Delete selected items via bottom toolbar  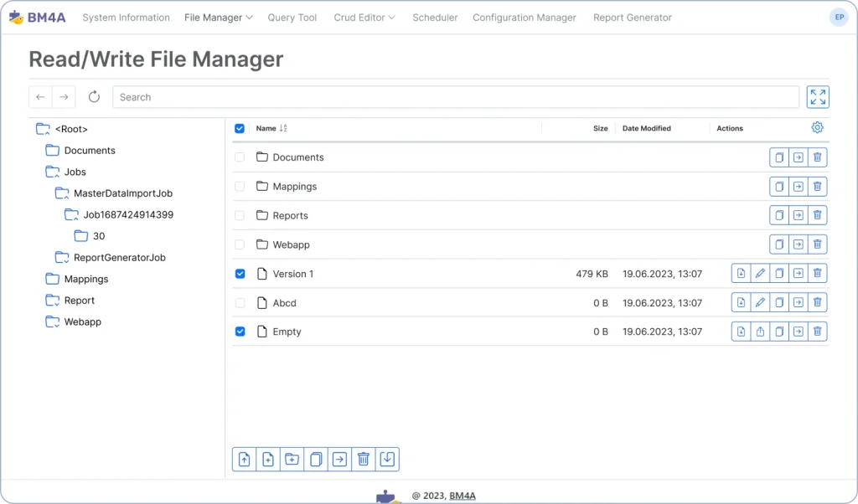pos(364,459)
